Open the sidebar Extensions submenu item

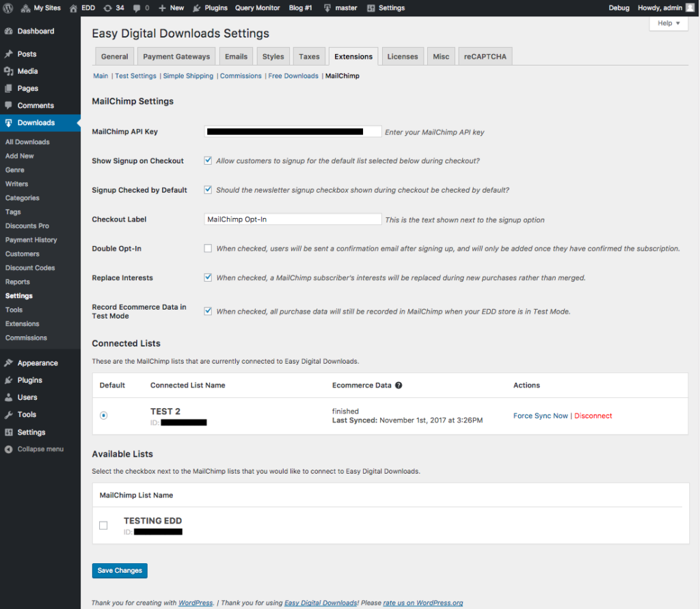(x=23, y=324)
